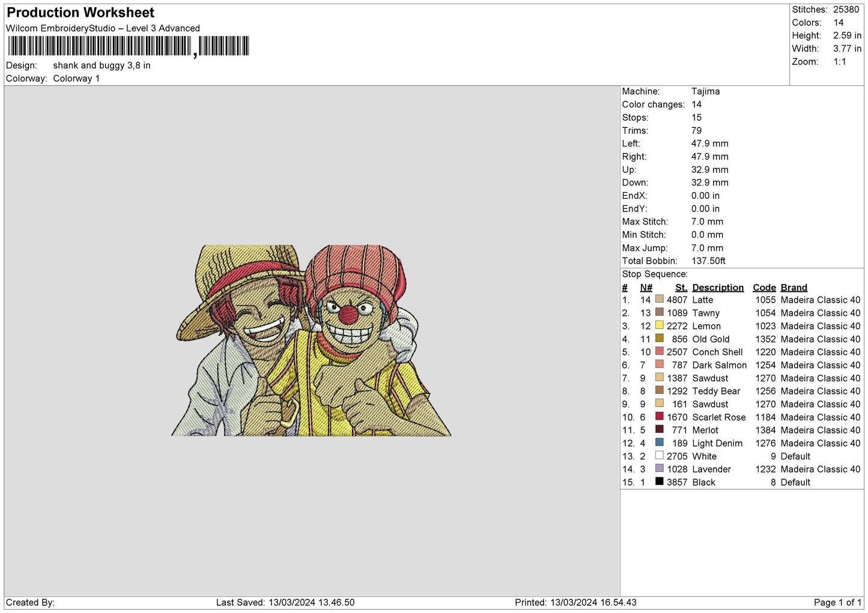Click the Conch Shell color swatch
Viewport: 868px width, 613px height.
click(x=659, y=351)
